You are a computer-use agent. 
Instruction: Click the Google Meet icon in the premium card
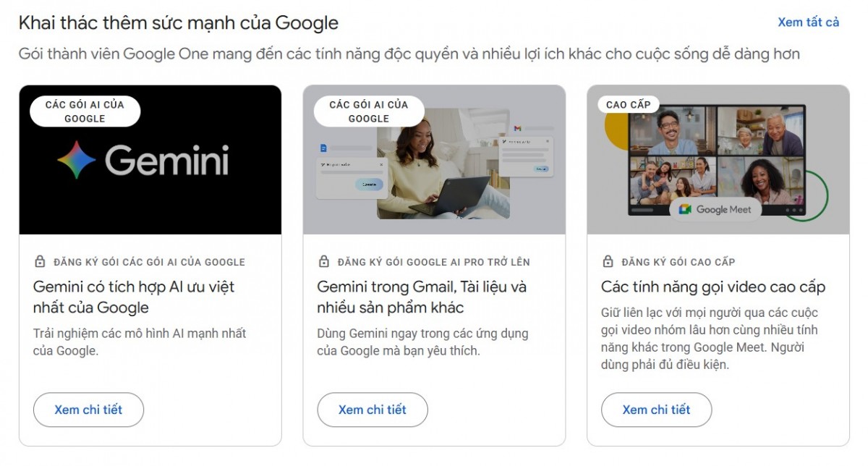click(x=685, y=209)
